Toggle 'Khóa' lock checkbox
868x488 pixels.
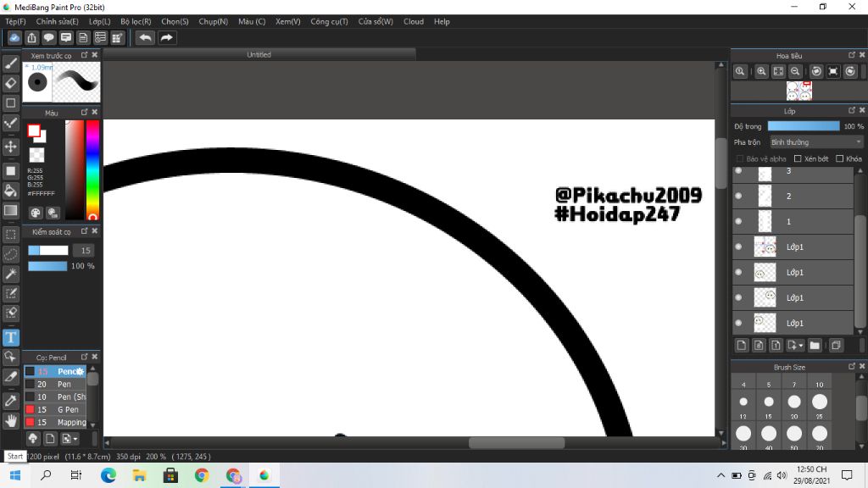point(840,158)
